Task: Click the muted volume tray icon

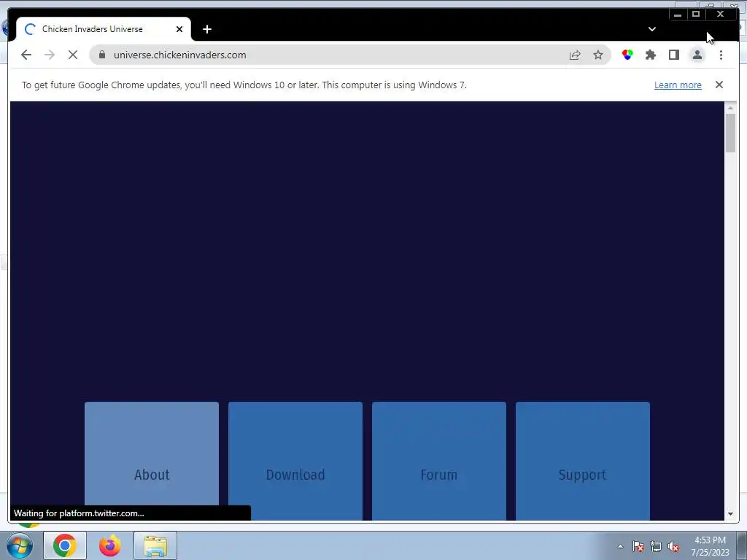Action: [673, 546]
